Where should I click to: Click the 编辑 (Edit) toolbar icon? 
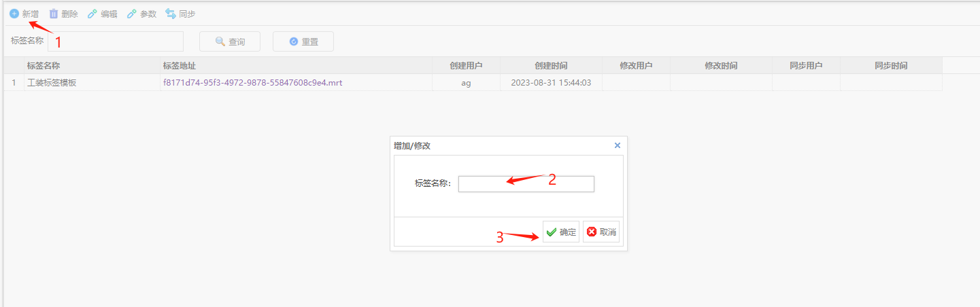coord(92,14)
